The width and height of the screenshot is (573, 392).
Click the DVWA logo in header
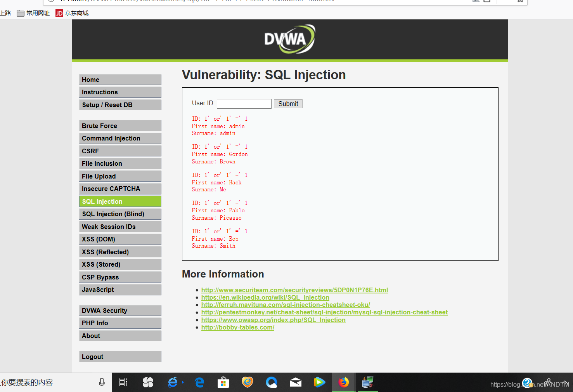coord(290,39)
